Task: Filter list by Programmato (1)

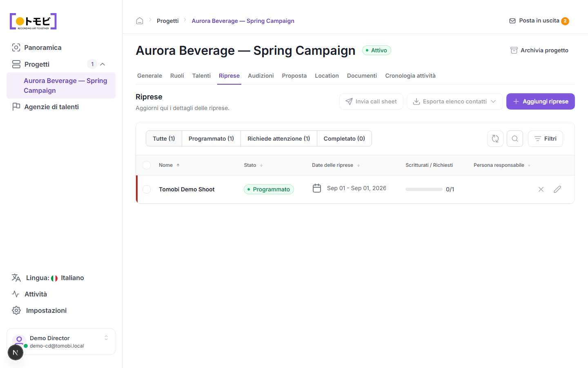Action: (x=211, y=139)
